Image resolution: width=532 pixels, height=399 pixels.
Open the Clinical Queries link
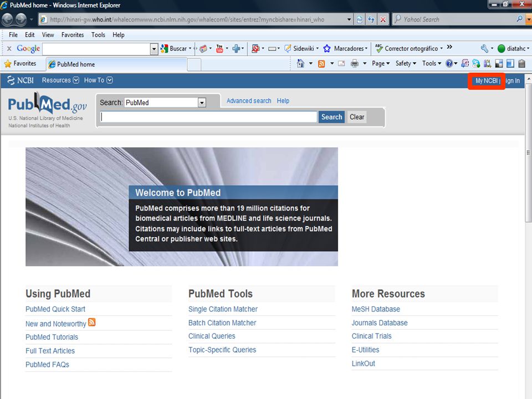click(212, 336)
